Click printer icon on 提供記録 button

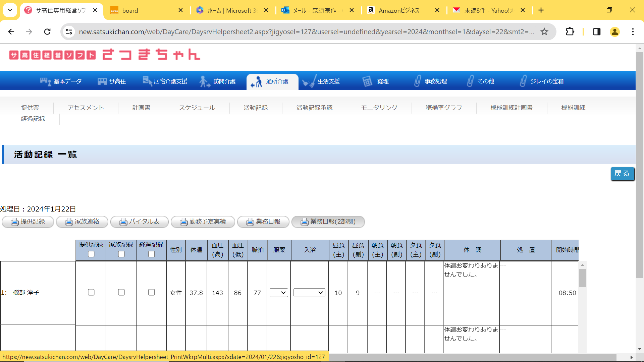click(14, 222)
